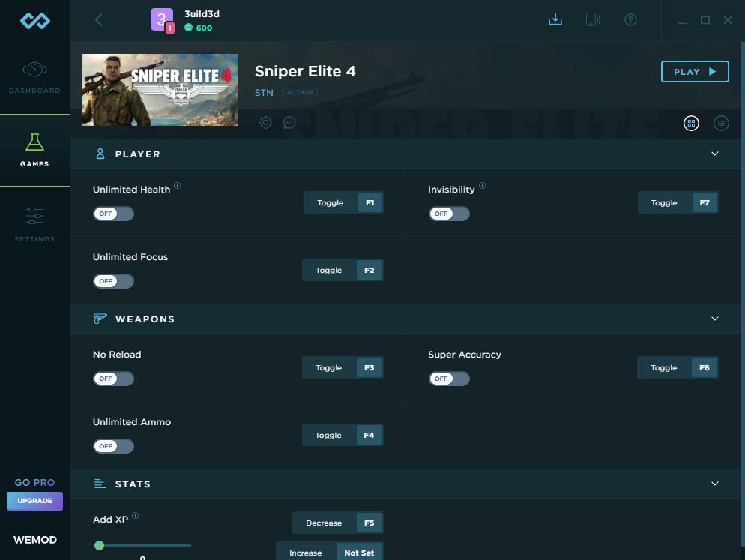Turn on the Invisibility switch

[448, 214]
